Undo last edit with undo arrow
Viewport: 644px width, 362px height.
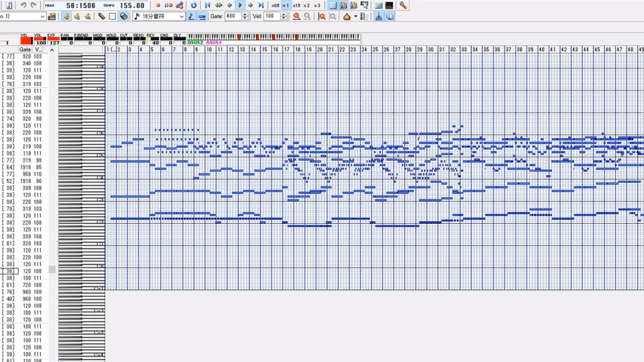pyautogui.click(x=23, y=5)
